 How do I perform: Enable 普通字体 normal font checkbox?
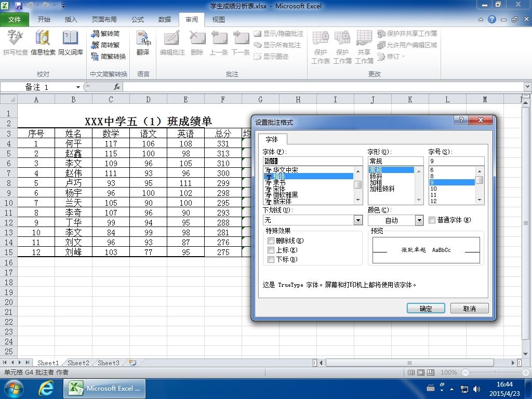tap(432, 220)
